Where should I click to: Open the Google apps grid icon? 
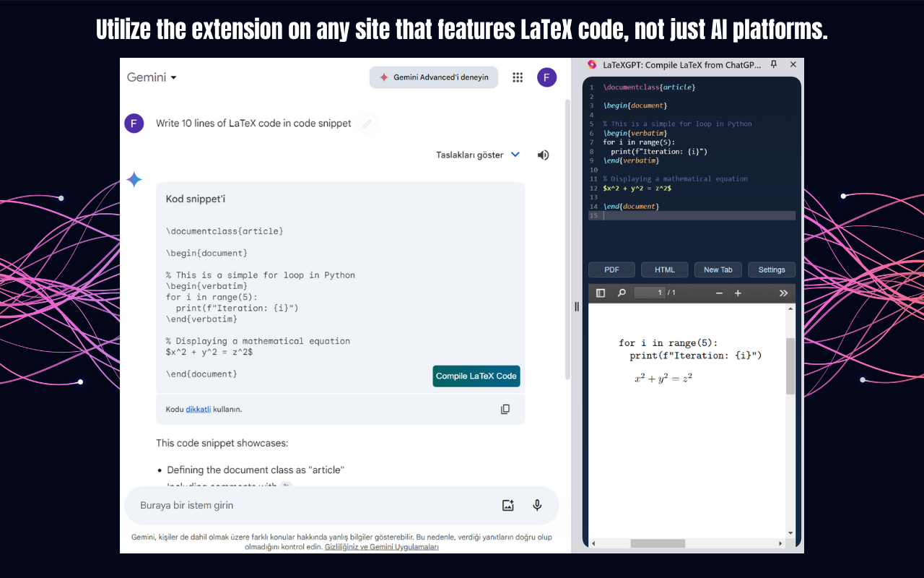click(518, 77)
